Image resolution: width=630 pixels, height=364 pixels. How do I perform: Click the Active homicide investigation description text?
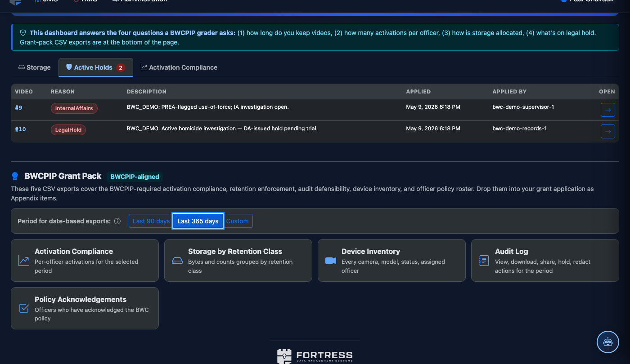click(x=222, y=129)
